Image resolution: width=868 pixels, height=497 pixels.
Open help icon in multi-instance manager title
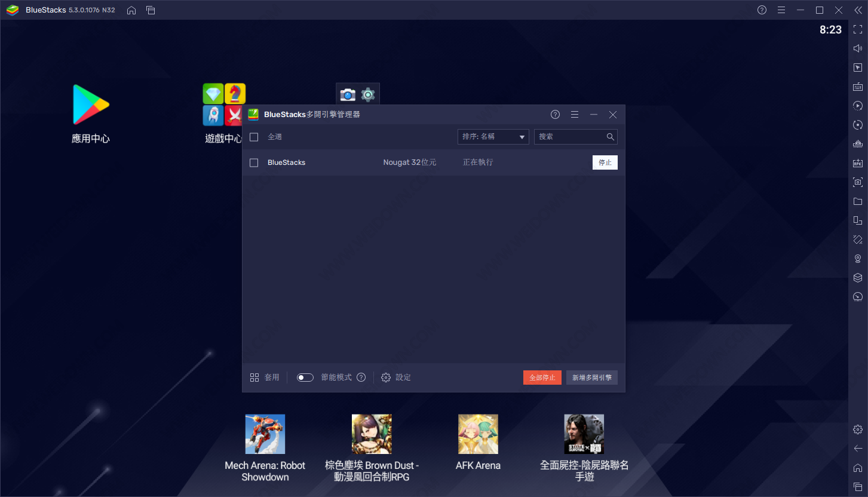coord(556,115)
